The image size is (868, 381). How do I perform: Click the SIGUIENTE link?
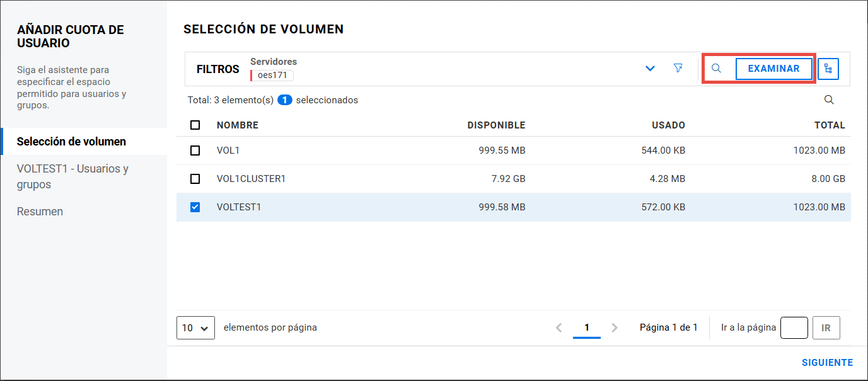click(x=827, y=363)
